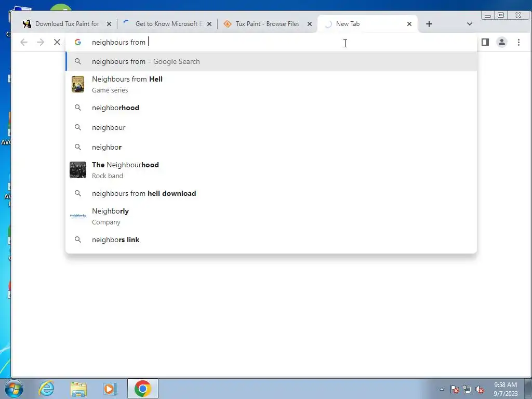Close the New Tab tab

pos(409,24)
